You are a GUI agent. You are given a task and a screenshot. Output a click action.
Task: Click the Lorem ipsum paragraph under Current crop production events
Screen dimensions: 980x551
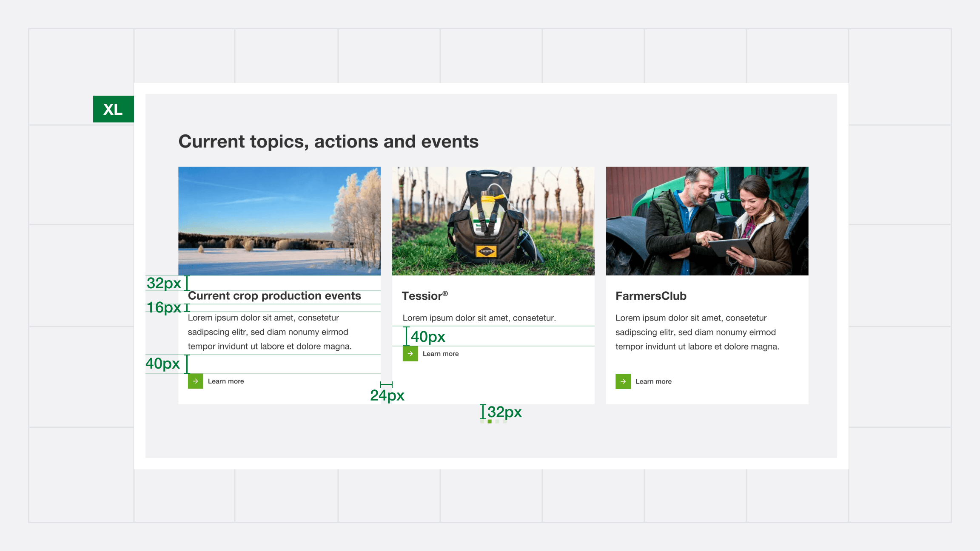[x=270, y=332]
